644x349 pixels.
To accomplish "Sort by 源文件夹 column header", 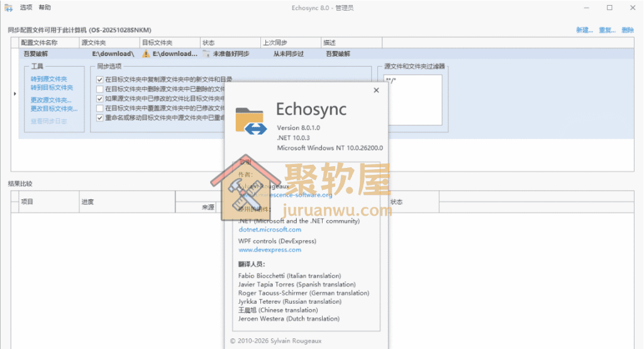I will point(109,43).
